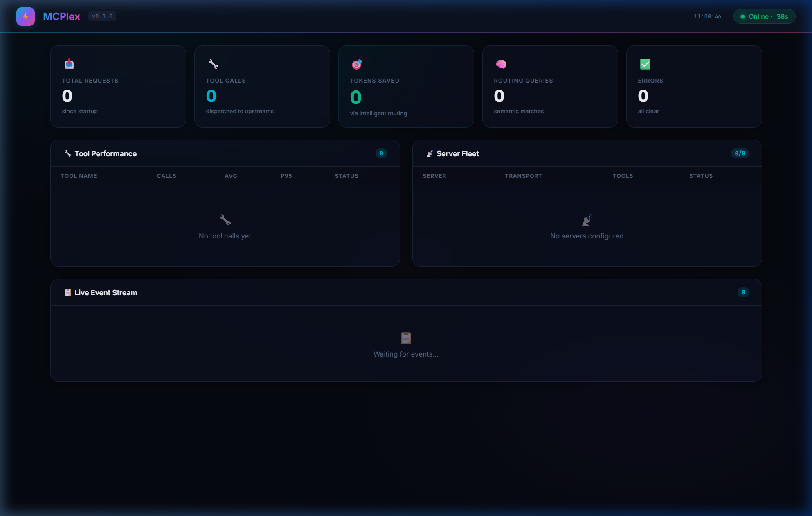Click the TOOL NAME column header
Viewport: 812px width, 516px height.
pyautogui.click(x=79, y=176)
